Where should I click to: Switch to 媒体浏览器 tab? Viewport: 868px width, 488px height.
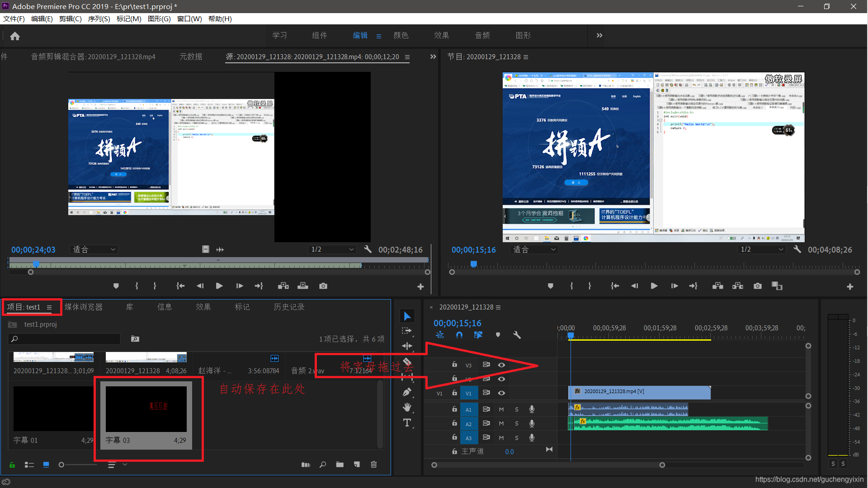84,307
